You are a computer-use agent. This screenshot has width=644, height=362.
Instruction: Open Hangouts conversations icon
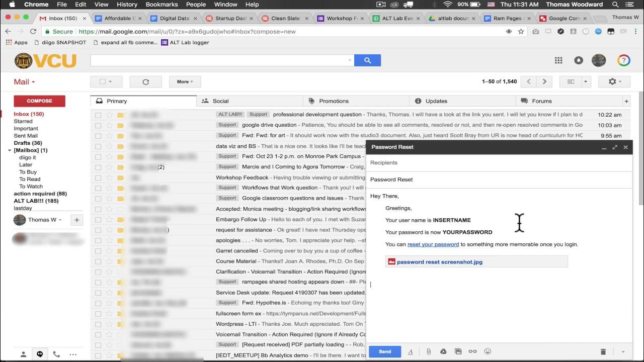tap(40, 354)
